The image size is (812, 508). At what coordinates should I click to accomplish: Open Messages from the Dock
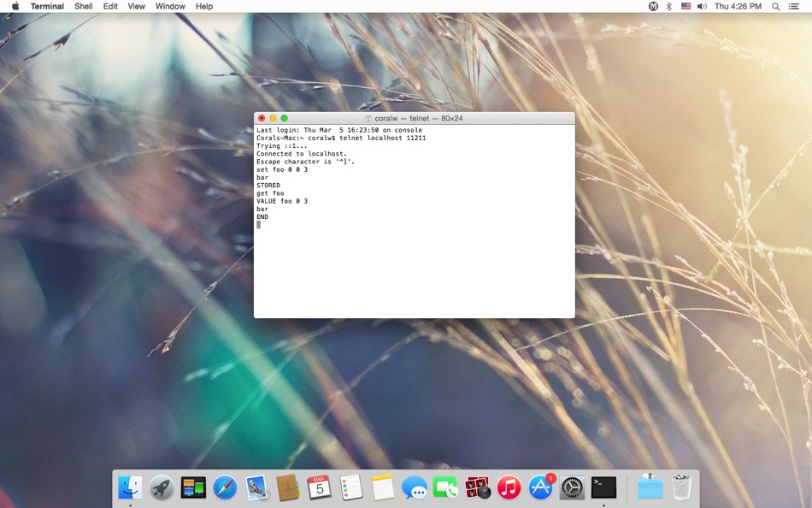(x=416, y=487)
